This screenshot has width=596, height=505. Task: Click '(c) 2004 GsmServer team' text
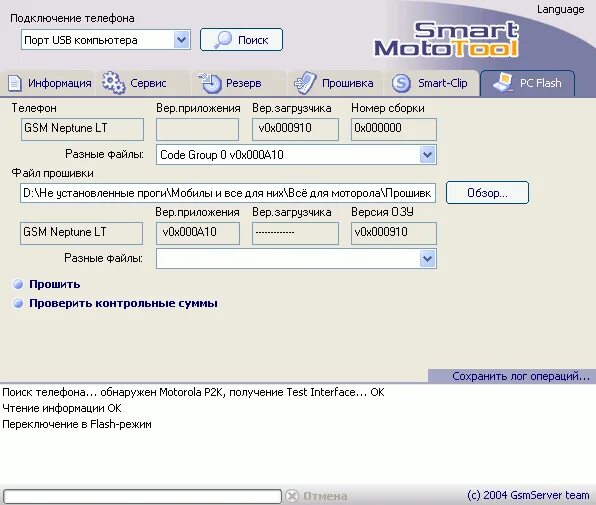528,495
